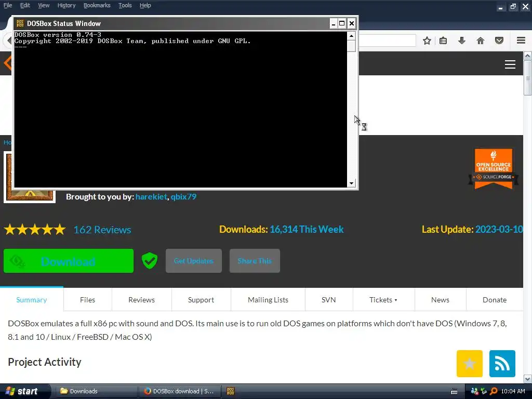Open the bookmarks list icon in Firefox toolbar
This screenshot has width=532, height=399.
pos(443,41)
